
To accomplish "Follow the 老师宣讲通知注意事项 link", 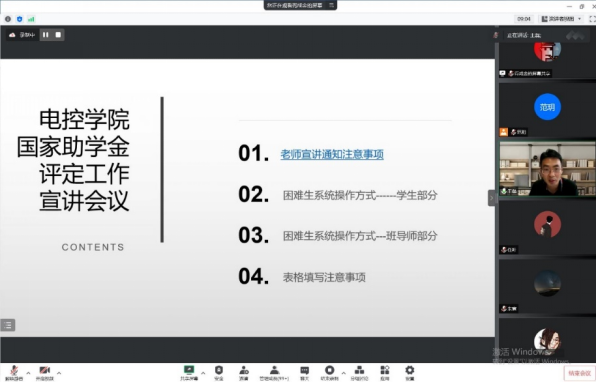I will pyautogui.click(x=332, y=154).
